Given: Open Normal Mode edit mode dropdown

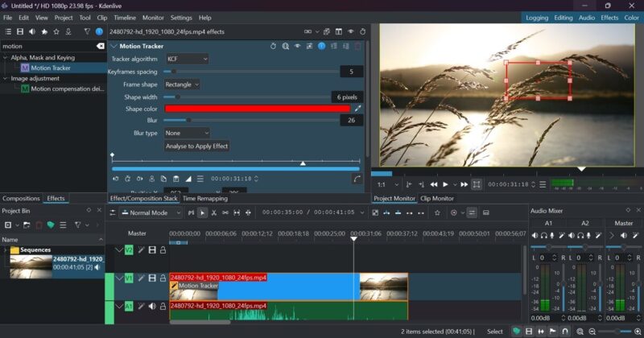Looking at the screenshot, I should [151, 212].
